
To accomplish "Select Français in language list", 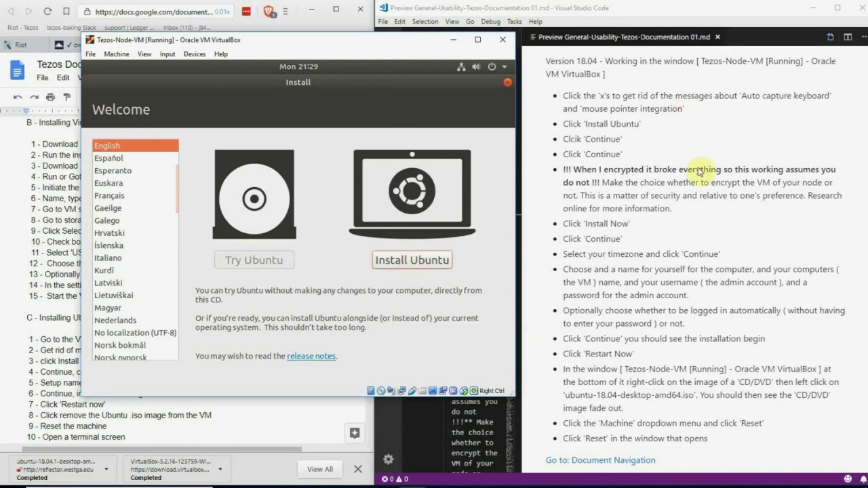I will tap(135, 195).
